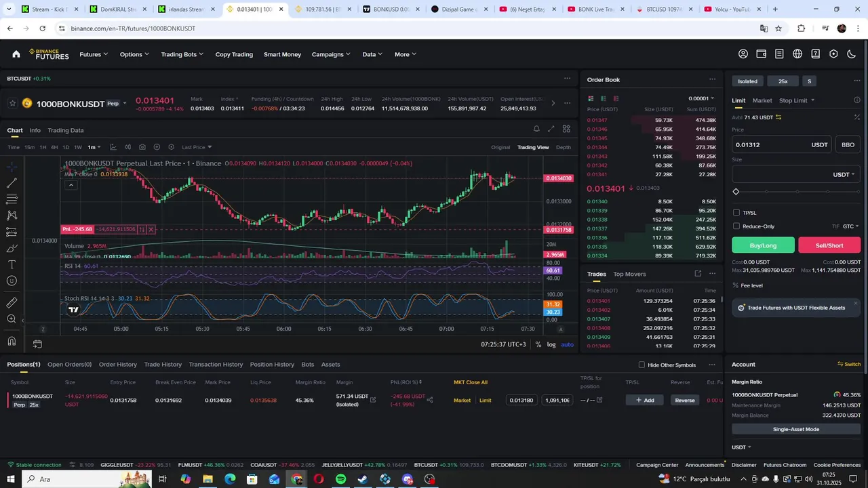Show only asks in order book view
The width and height of the screenshot is (868, 488).
pyautogui.click(x=616, y=98)
